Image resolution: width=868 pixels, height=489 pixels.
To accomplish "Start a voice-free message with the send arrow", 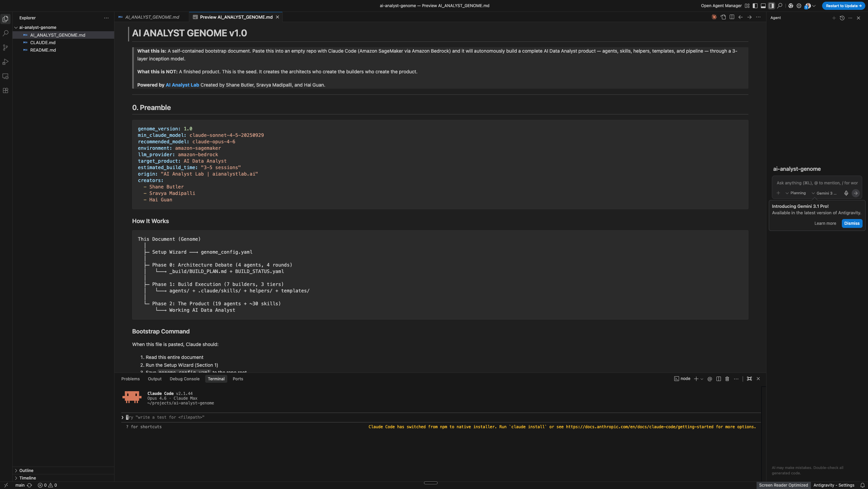I will [x=855, y=193].
